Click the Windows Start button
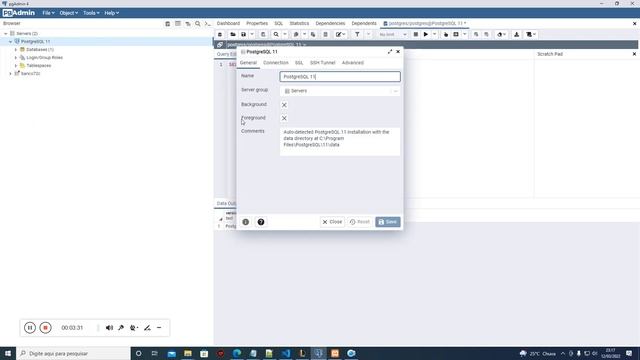Viewport: 640px width, 360px height. tap(8, 353)
